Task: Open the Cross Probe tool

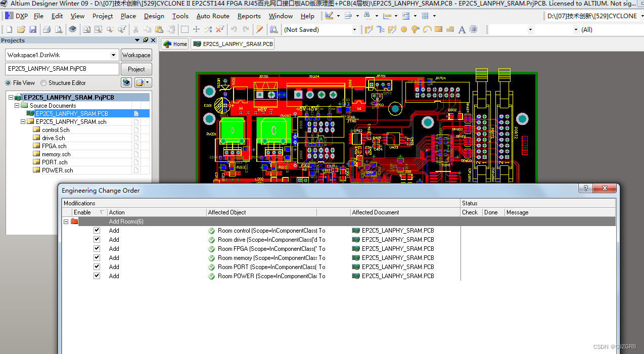Action: pos(259,29)
